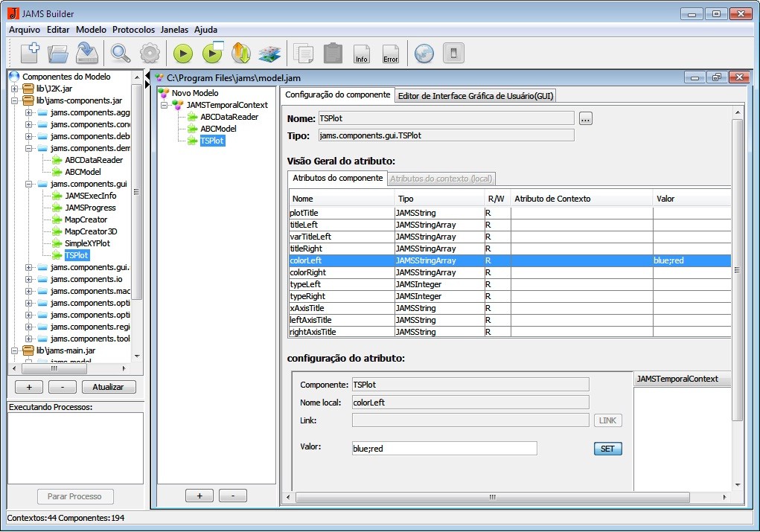Expand the jams.components.io folder node
The image size is (760, 532).
coord(29,279)
